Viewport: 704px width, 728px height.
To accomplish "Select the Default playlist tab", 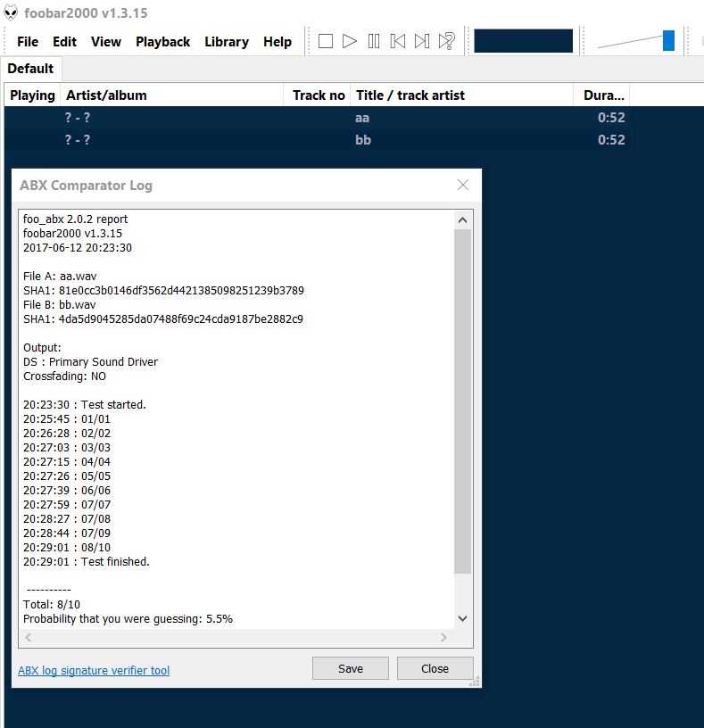I will pyautogui.click(x=30, y=69).
